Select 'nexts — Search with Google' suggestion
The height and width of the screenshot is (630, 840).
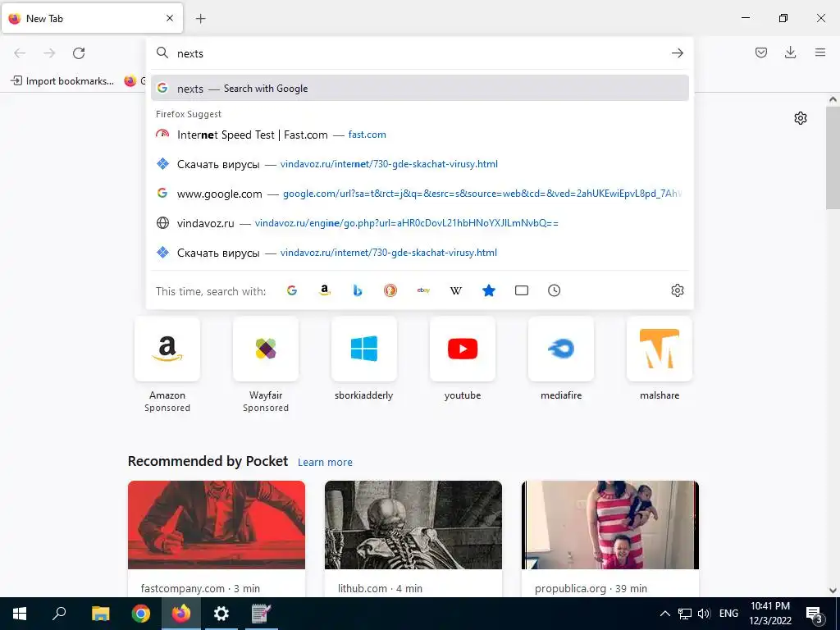419,89
